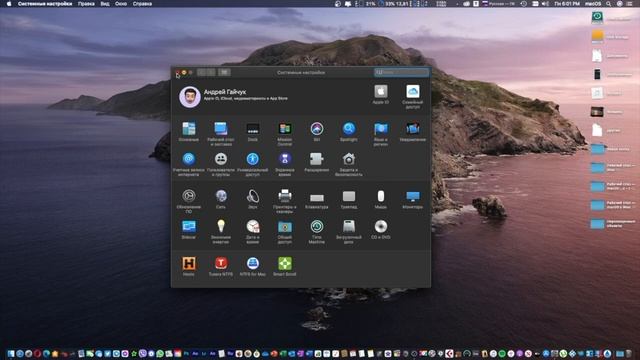Click the Андрей Гайчук user avatar
640x360 pixels.
[x=190, y=97]
